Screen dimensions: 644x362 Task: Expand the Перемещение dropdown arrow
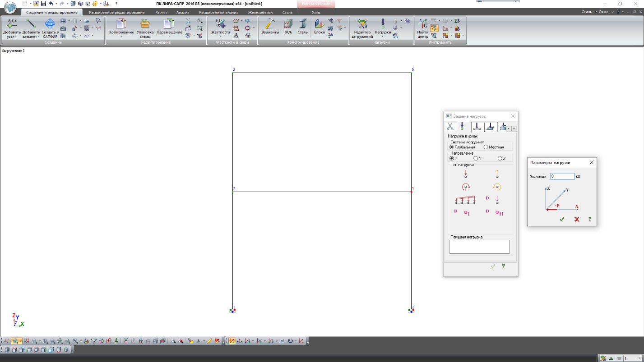(169, 37)
